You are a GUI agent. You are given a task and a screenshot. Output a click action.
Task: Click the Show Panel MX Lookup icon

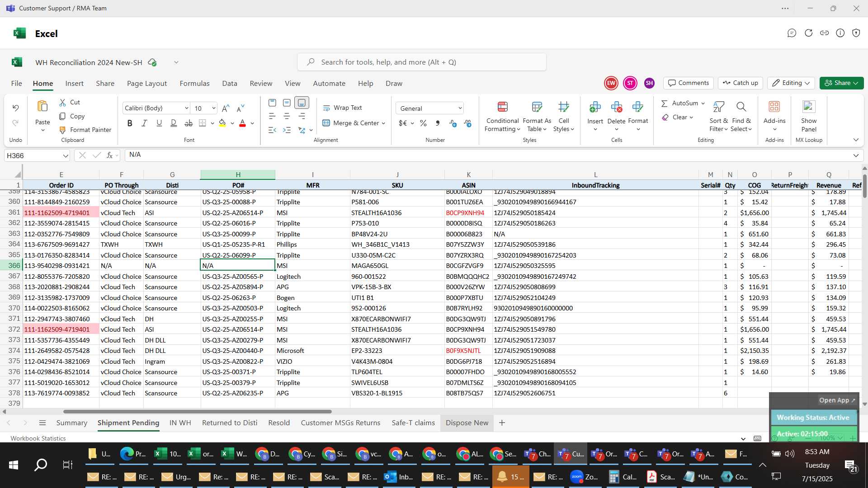pyautogui.click(x=808, y=107)
